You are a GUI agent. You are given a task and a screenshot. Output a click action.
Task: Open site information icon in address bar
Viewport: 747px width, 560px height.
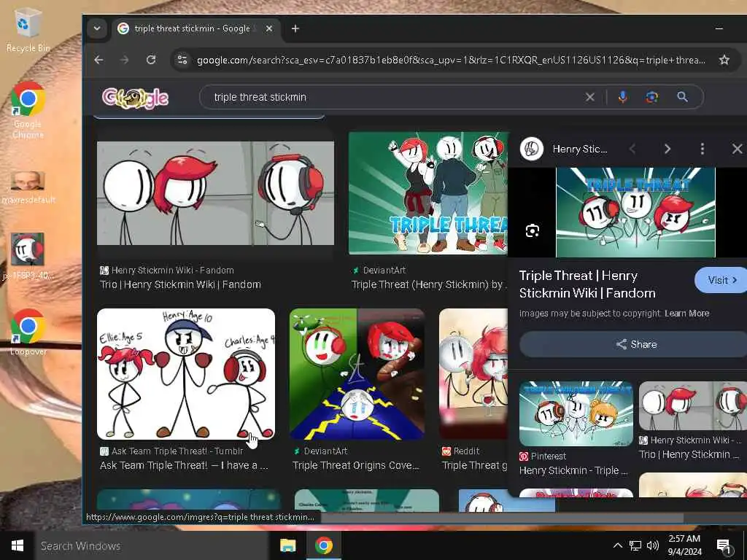point(182,60)
